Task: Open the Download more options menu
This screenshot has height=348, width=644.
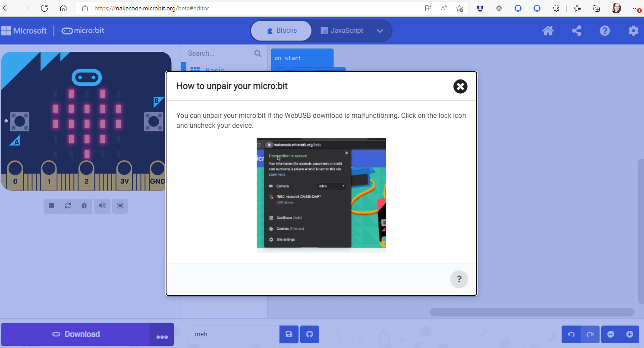Action: (x=162, y=335)
